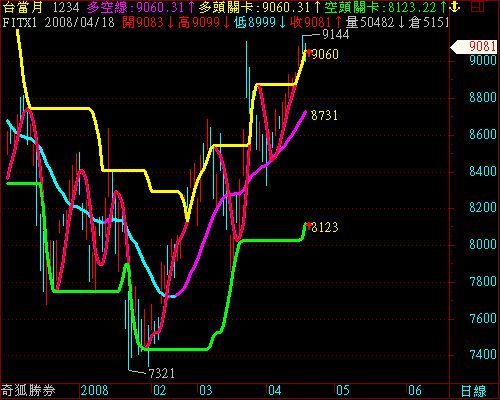Select month 04 on the time axis
Screen dimensions: 500x400
click(275, 390)
